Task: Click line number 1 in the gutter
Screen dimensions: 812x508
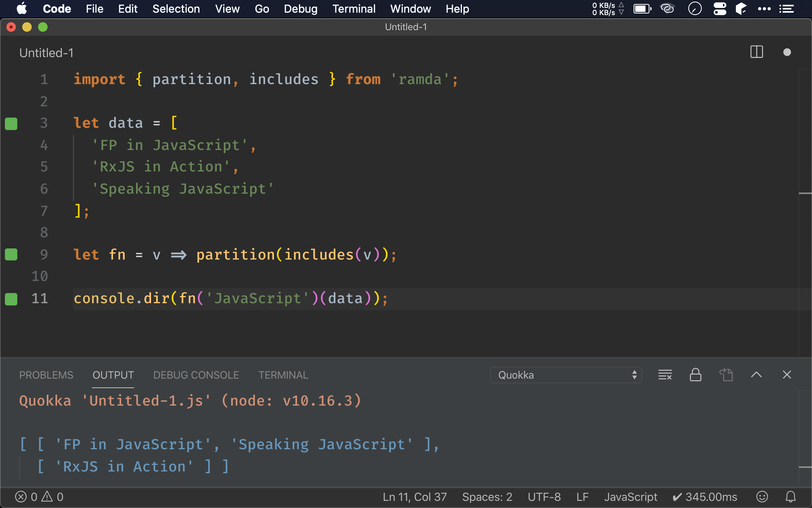Action: tap(44, 79)
